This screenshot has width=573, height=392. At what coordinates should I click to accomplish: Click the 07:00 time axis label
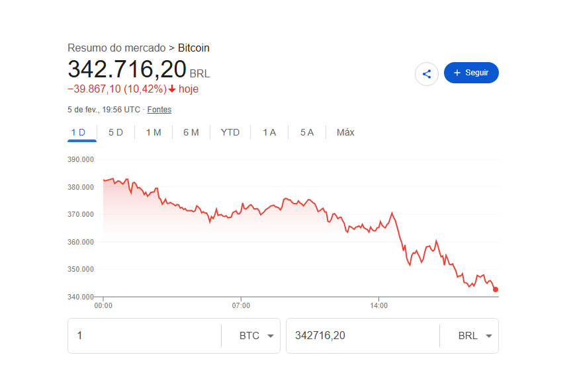241,306
